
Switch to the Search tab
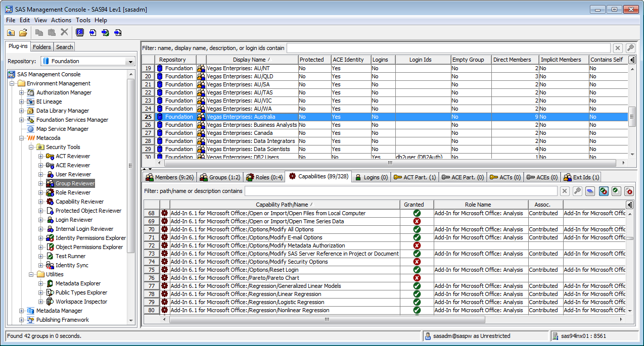click(x=64, y=47)
